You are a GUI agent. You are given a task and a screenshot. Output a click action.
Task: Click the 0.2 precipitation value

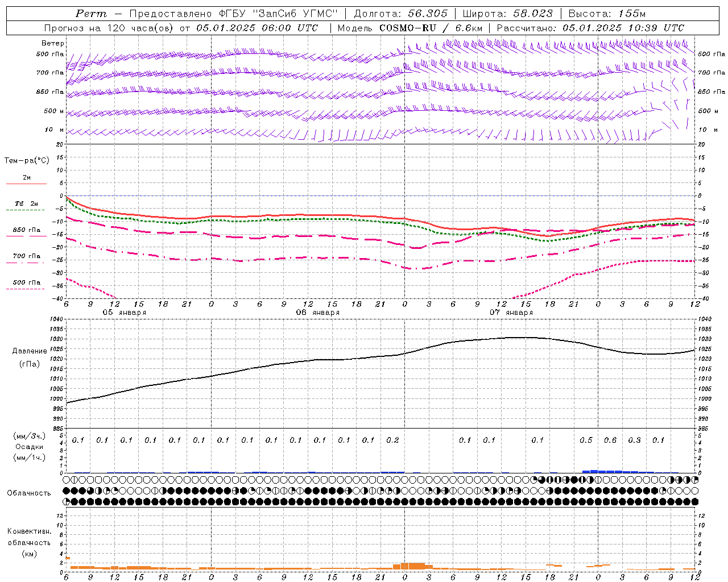click(x=392, y=440)
